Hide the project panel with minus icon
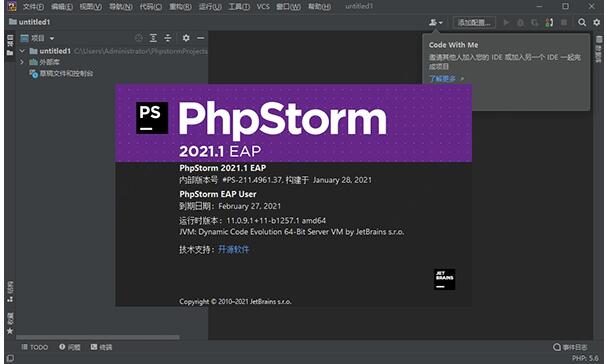Image resolution: width=606 pixels, height=364 pixels. pyautogui.click(x=201, y=38)
